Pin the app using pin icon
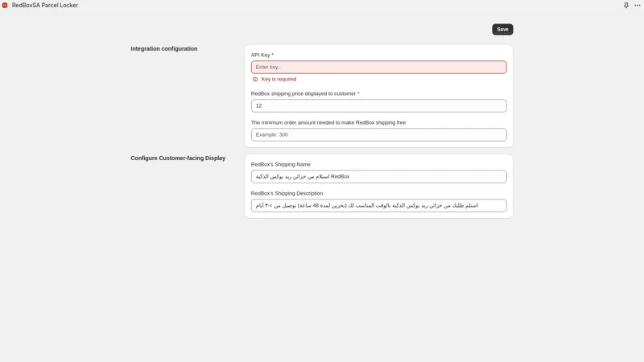This screenshot has width=644, height=362. click(x=626, y=6)
